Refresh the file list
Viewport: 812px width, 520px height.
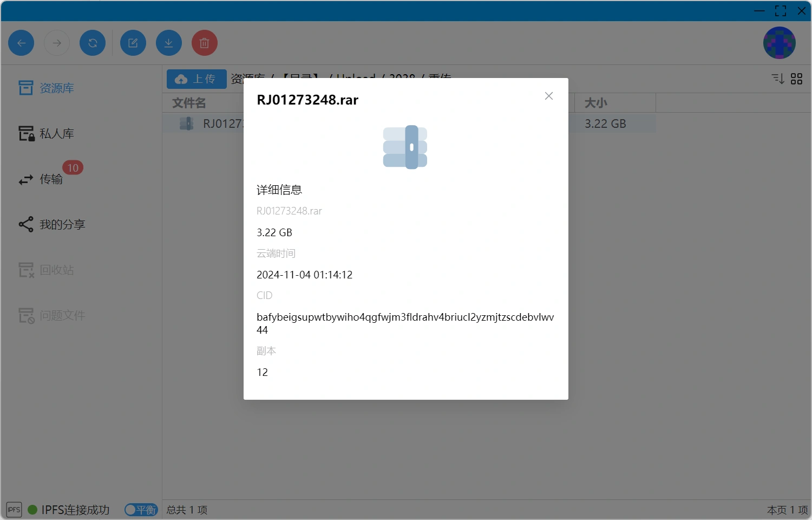(93, 43)
